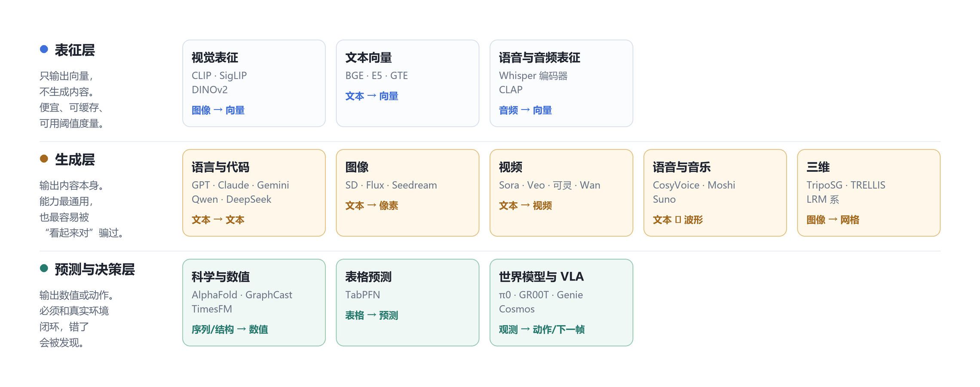The width and height of the screenshot is (980, 387).
Task: Click the 视频 card title
Action: [511, 167]
